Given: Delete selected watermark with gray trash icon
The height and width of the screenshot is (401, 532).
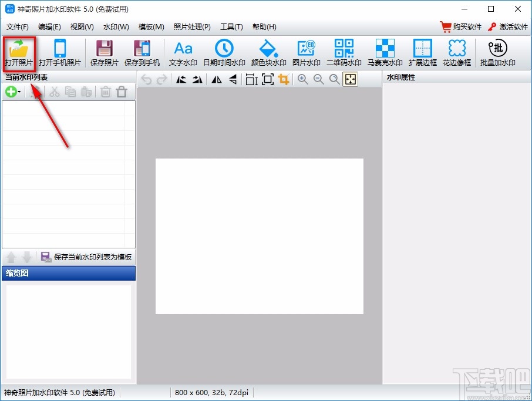Looking at the screenshot, I should click(106, 92).
